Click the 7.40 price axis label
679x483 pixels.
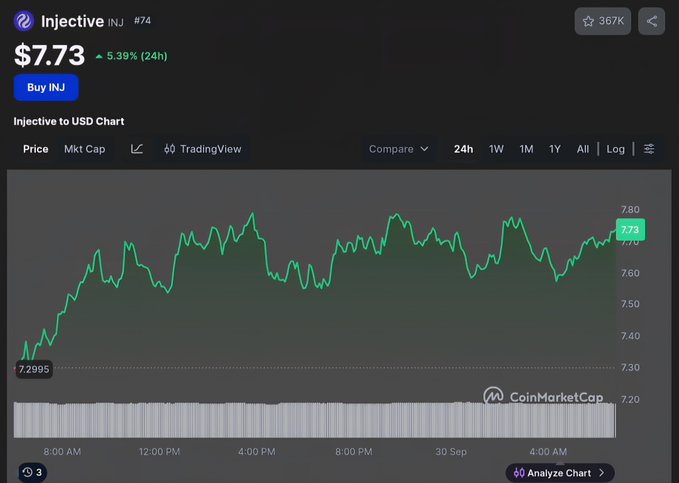[630, 336]
